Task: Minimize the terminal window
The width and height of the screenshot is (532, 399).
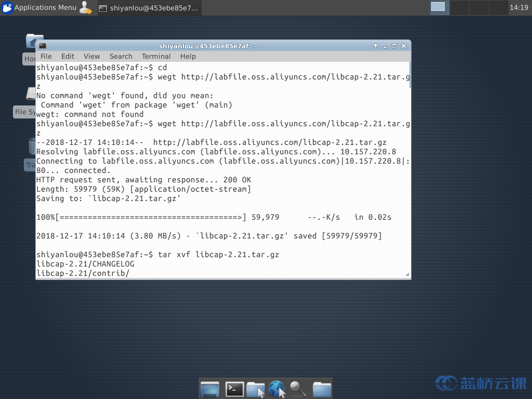Action: pyautogui.click(x=385, y=46)
